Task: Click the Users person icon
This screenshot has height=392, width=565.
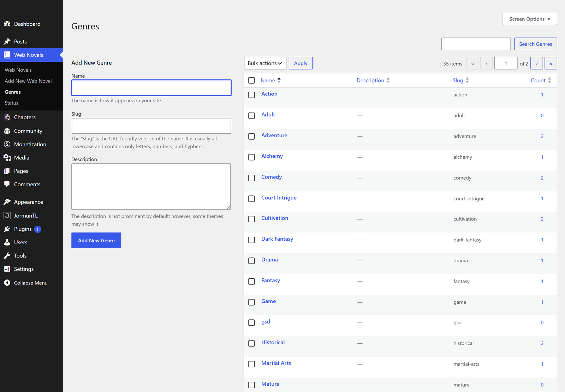Action: [x=7, y=242]
